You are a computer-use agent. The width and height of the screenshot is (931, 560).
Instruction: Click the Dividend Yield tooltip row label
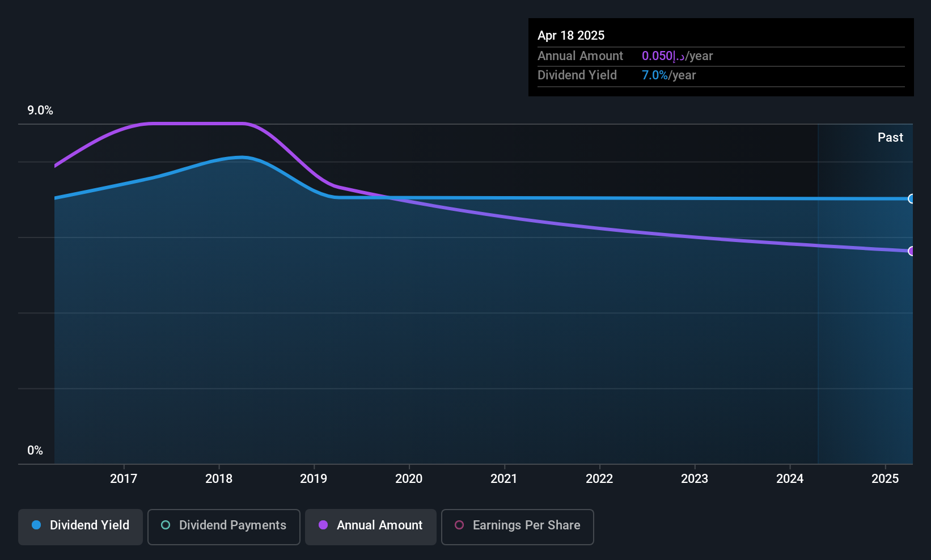[577, 75]
